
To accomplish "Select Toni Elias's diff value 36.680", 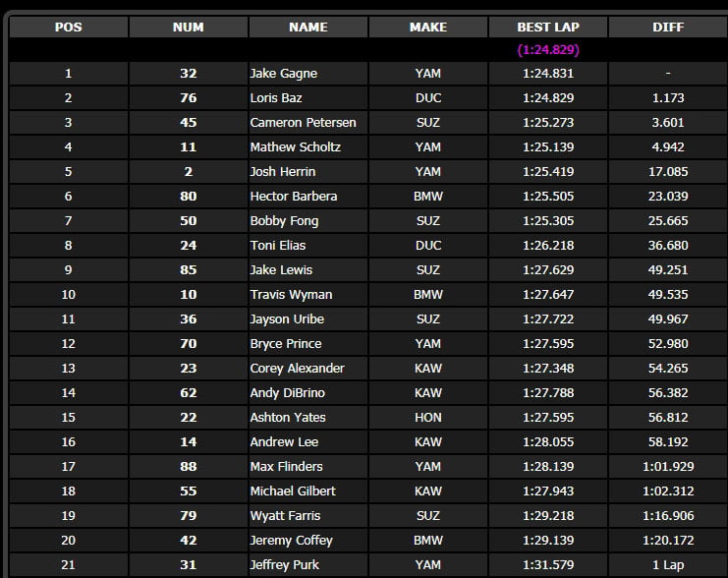I will point(668,246).
